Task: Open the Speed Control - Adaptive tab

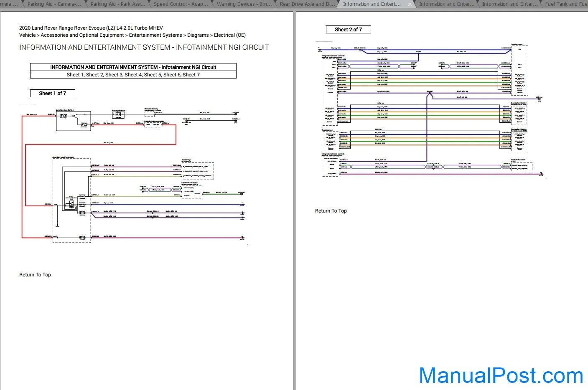Action: click(x=180, y=4)
